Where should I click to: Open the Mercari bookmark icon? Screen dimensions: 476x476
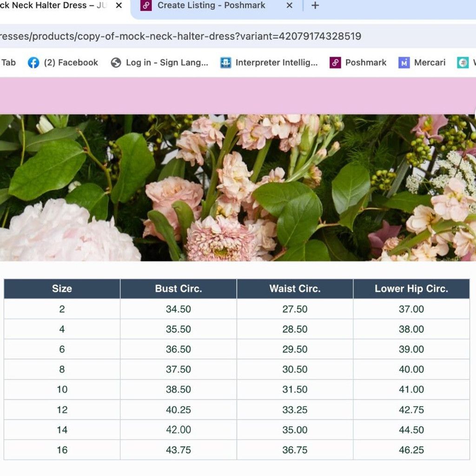[404, 63]
